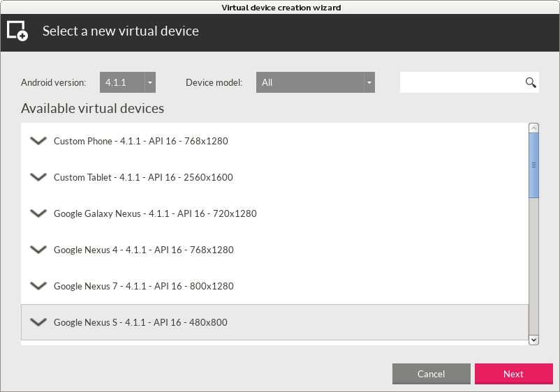Click the new virtual device header icon
Viewport: 560px width, 392px height.
coord(17,31)
